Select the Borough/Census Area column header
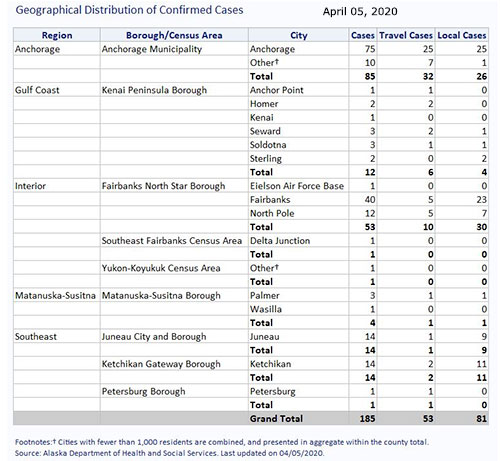The width and height of the screenshot is (500, 461). [174, 35]
